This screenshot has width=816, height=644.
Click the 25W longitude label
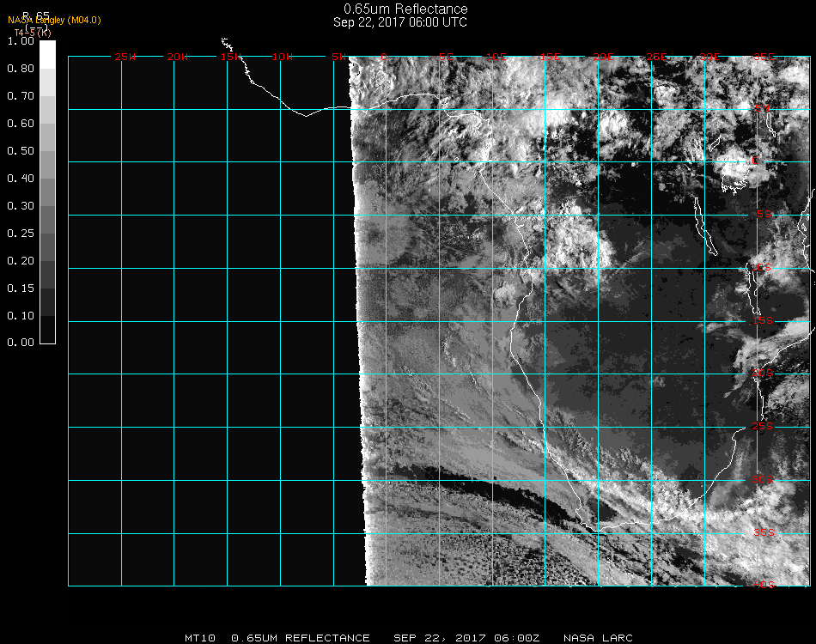pyautogui.click(x=125, y=57)
